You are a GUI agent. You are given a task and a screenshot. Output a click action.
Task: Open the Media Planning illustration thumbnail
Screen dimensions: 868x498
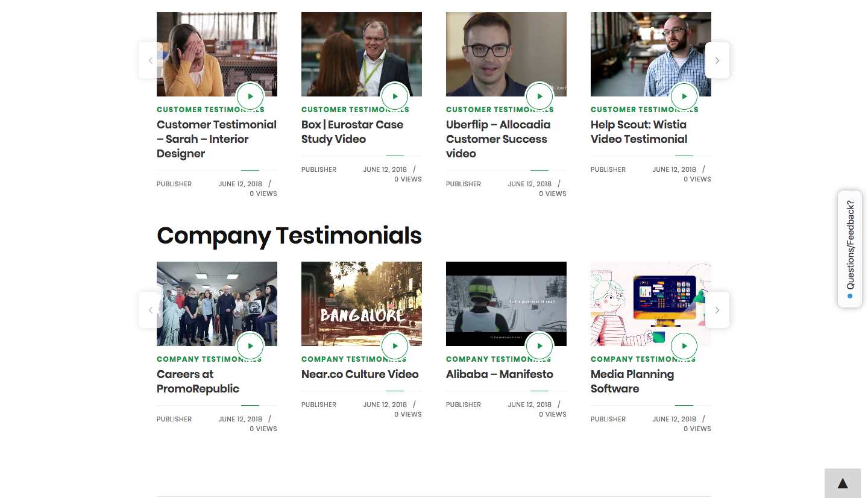pos(651,304)
